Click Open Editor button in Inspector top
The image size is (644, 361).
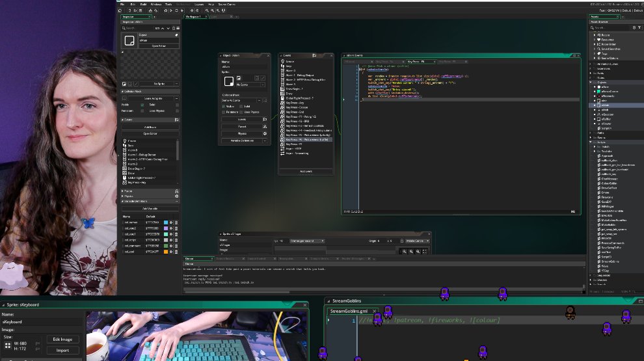159,46
